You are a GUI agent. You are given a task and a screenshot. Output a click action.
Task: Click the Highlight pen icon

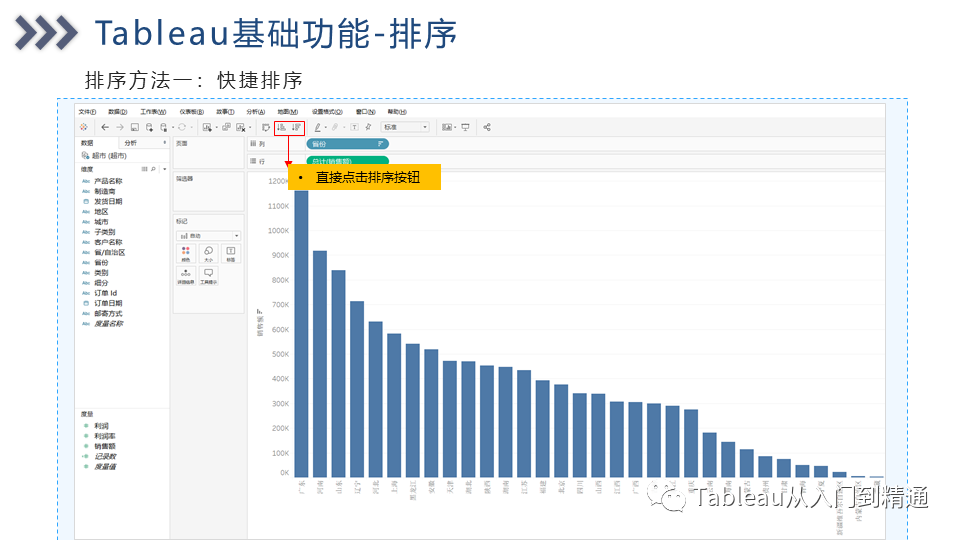317,127
